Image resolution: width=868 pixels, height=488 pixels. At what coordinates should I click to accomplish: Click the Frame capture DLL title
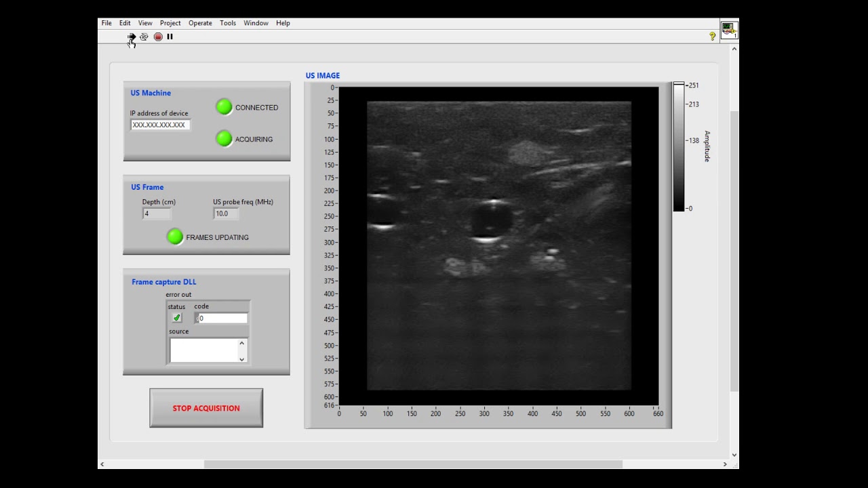point(164,282)
